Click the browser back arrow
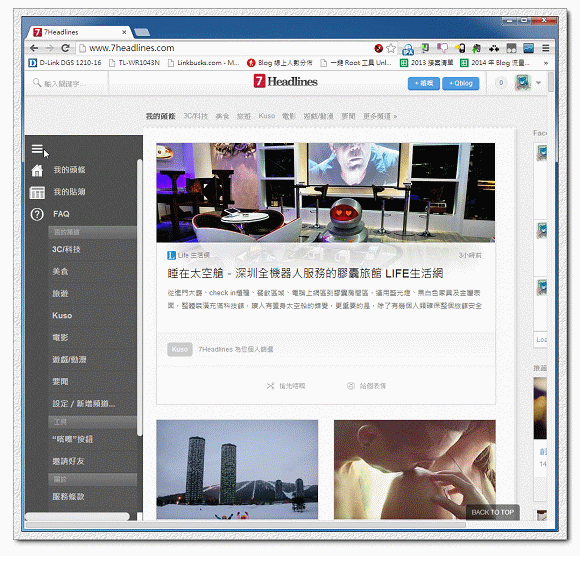The width and height of the screenshot is (580, 566). coord(34,48)
